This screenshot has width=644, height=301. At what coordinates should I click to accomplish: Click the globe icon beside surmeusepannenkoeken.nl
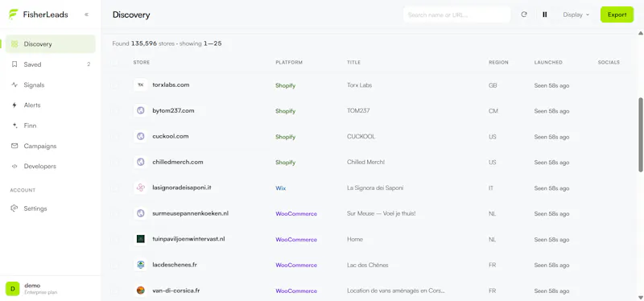point(140,213)
